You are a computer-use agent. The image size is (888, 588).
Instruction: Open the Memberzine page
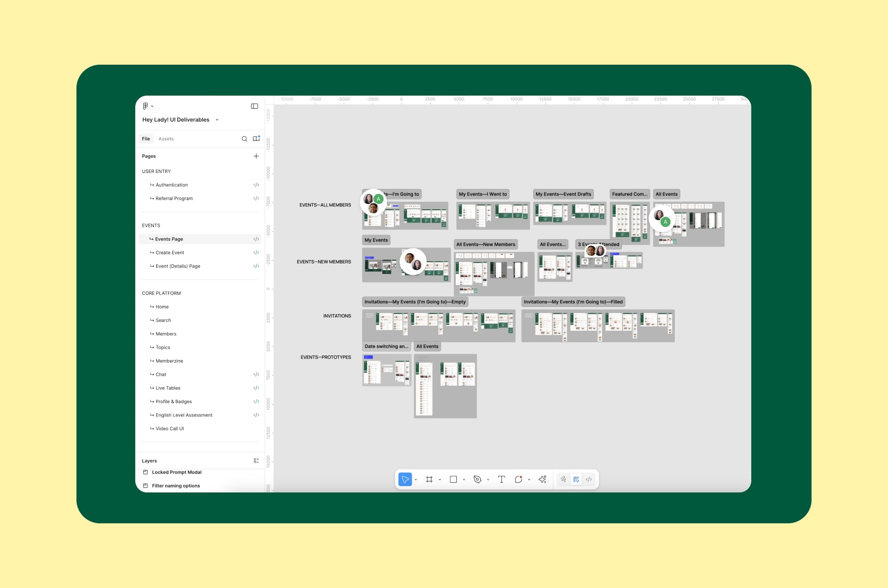(169, 361)
